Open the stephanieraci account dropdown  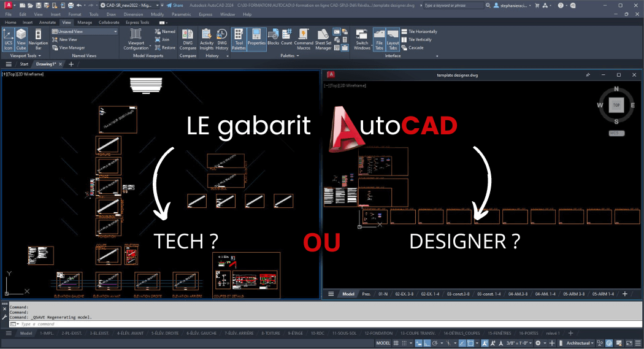pos(513,6)
